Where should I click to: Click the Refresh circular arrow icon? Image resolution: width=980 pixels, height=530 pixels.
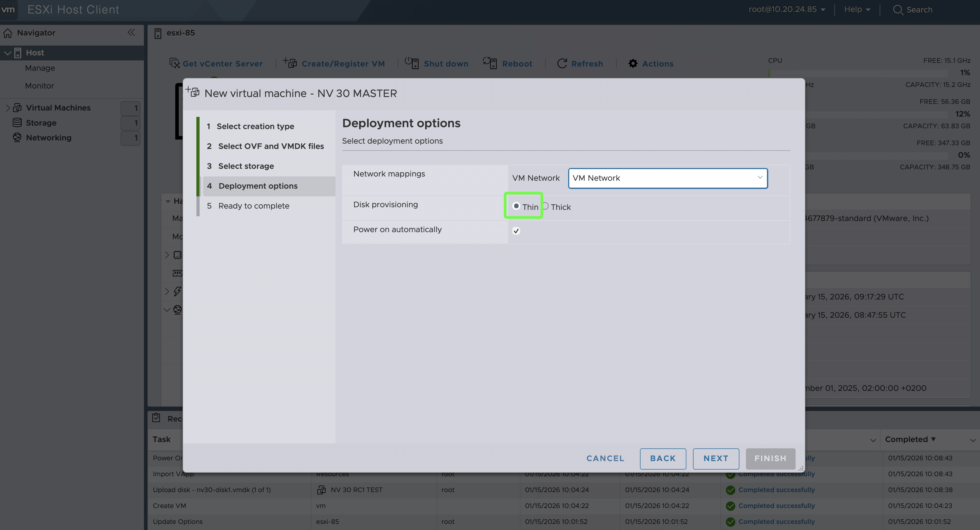(x=562, y=63)
